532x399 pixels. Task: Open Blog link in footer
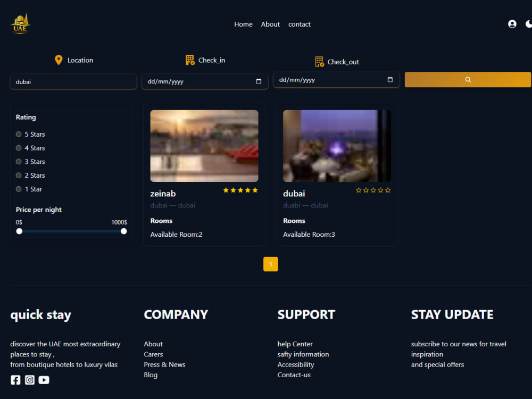pyautogui.click(x=151, y=375)
